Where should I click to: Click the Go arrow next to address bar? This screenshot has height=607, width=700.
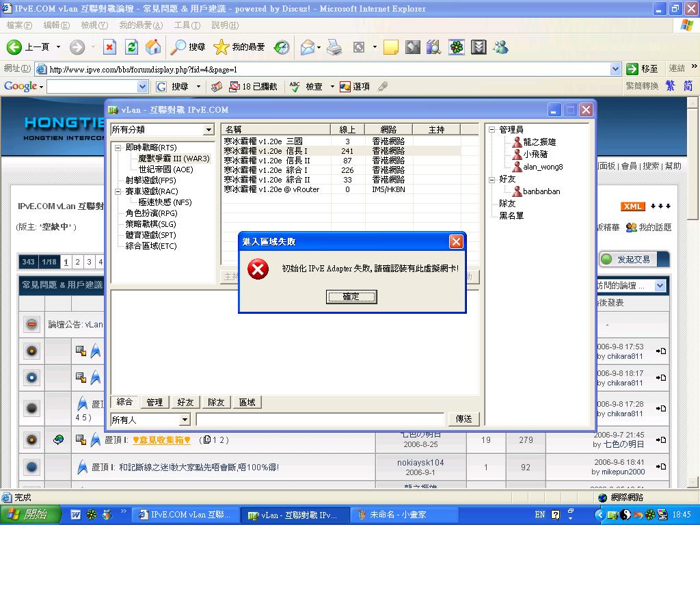[x=632, y=69]
